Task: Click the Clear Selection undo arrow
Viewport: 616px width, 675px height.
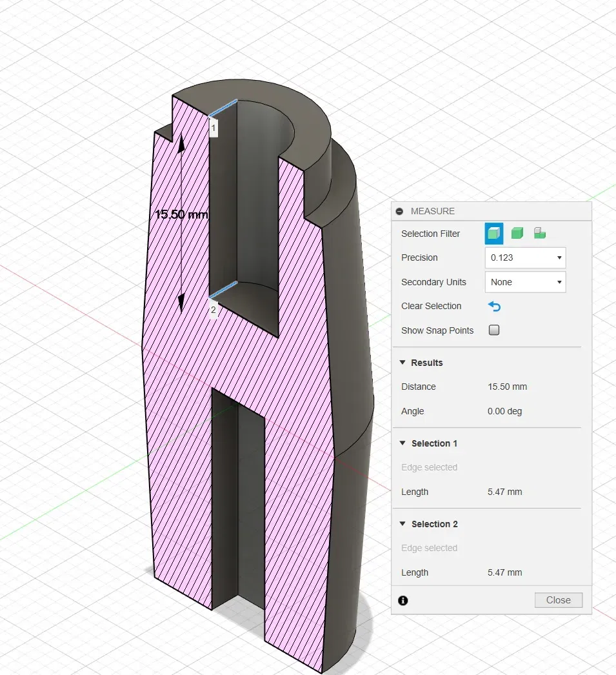Action: tap(494, 307)
